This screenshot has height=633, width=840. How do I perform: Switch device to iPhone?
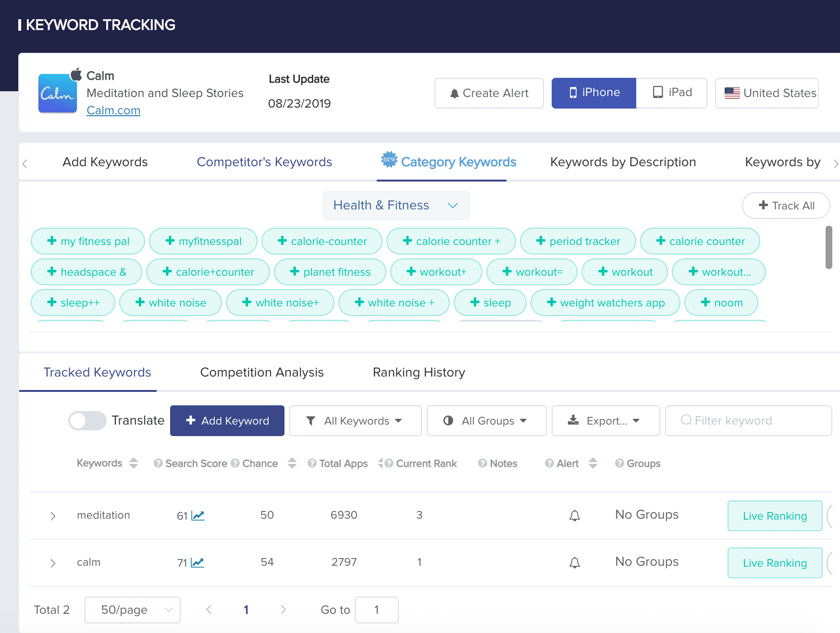point(594,93)
